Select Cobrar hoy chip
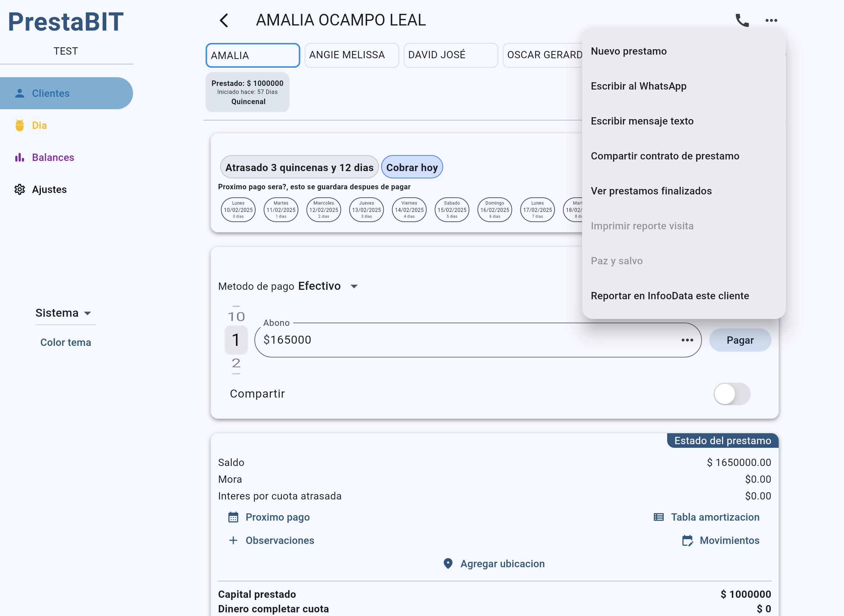 click(x=412, y=167)
